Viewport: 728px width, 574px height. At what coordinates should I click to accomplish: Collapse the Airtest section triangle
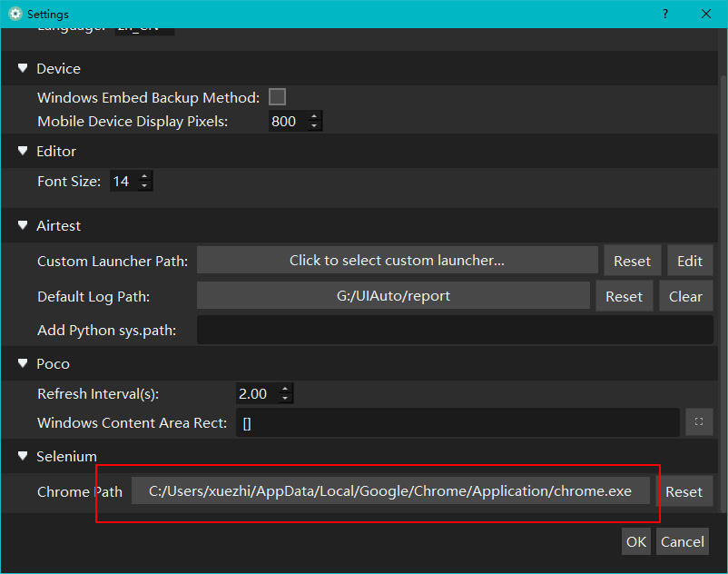[x=23, y=225]
